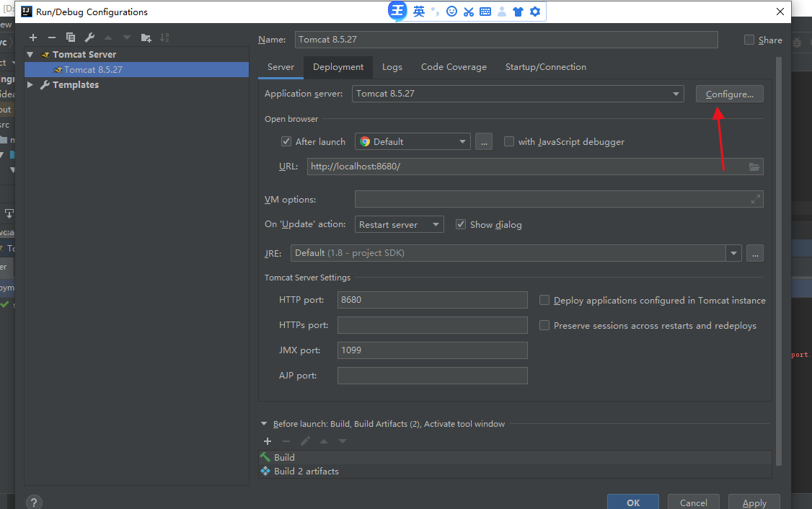The width and height of the screenshot is (812, 509).
Task: Click the OK button
Action: 633,503
